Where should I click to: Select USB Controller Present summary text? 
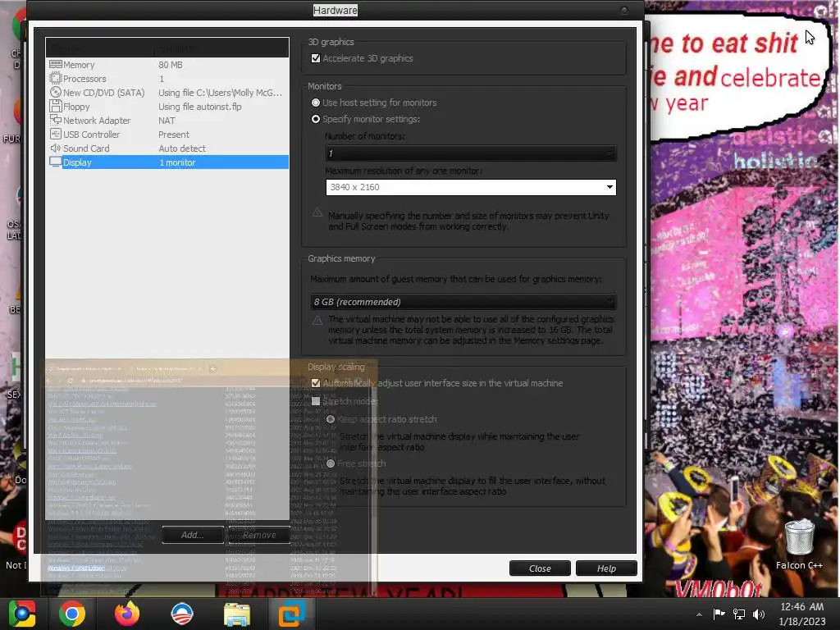point(174,135)
